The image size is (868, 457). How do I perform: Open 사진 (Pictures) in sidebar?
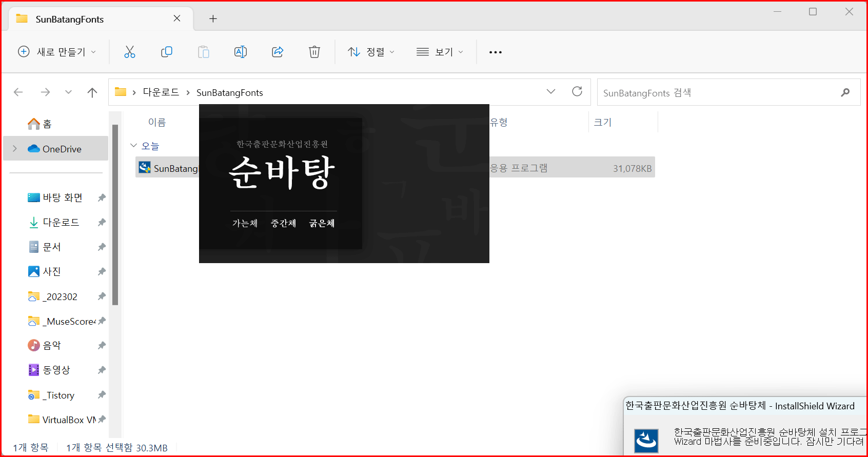pyautogui.click(x=45, y=271)
